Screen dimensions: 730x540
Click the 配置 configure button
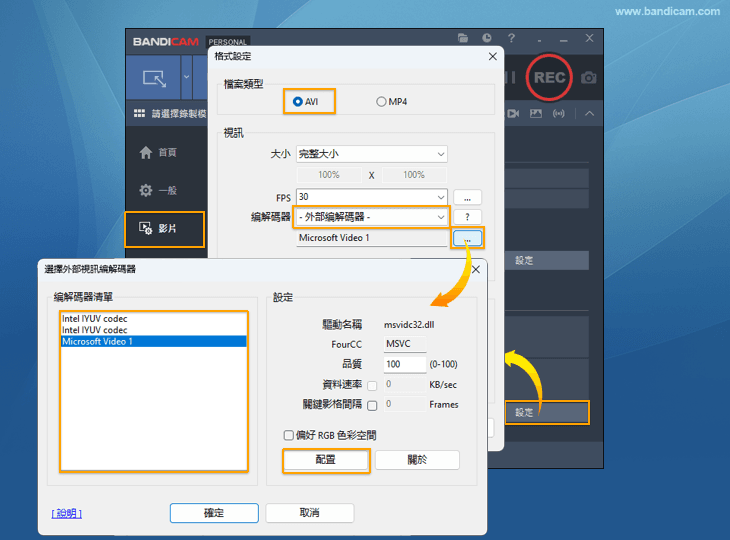326,460
